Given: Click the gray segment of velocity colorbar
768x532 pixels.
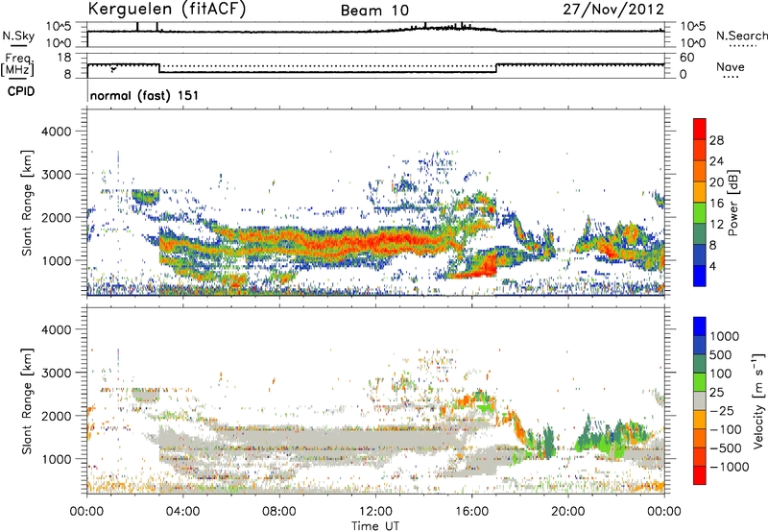Looking at the screenshot, I should (x=700, y=400).
